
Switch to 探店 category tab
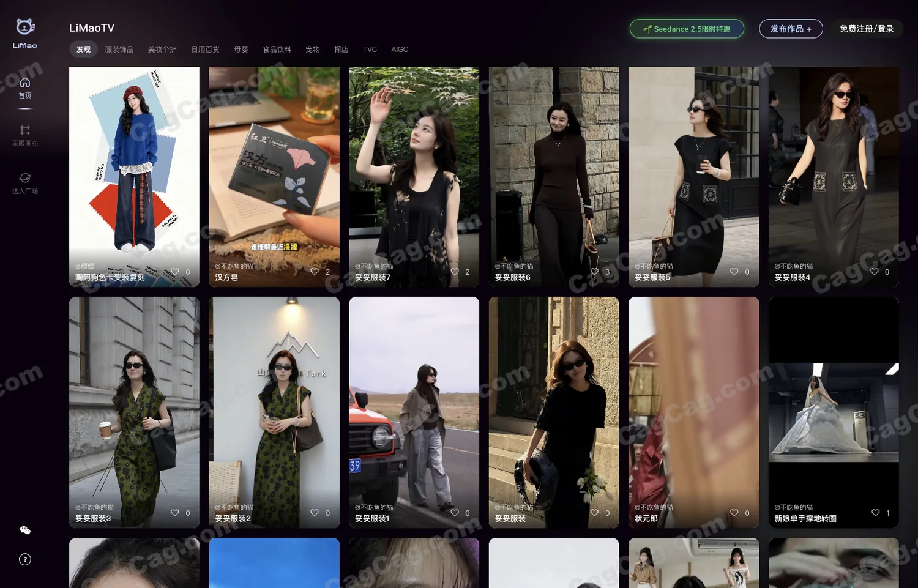coord(341,50)
